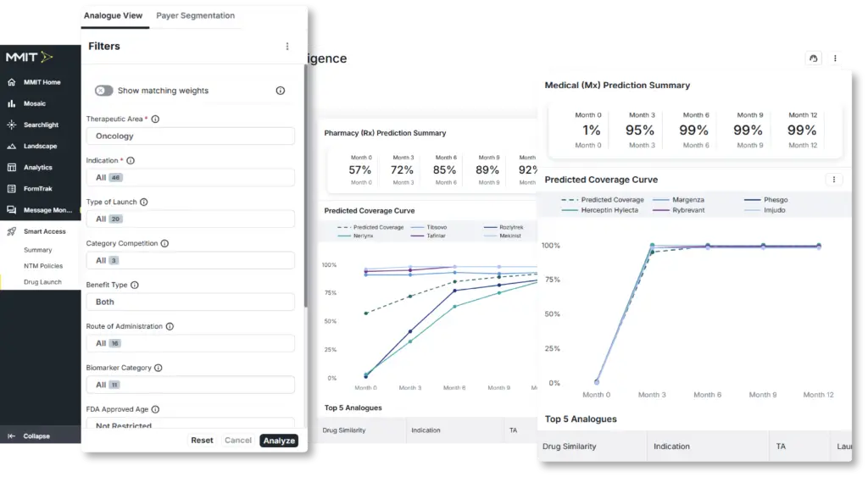Open page three-dot menu beside support icon
This screenshot has height=477, width=868.
point(835,58)
